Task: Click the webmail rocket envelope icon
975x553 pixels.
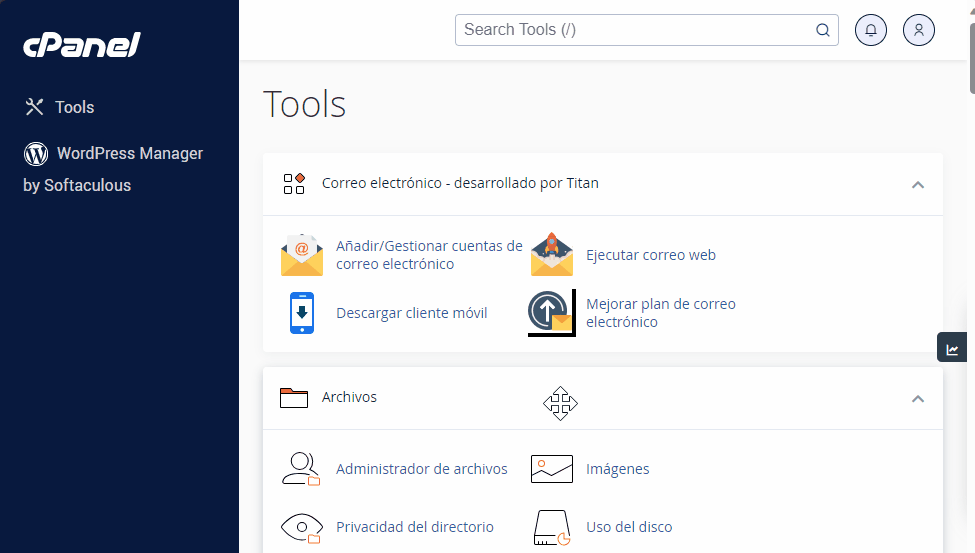Action: pyautogui.click(x=552, y=254)
